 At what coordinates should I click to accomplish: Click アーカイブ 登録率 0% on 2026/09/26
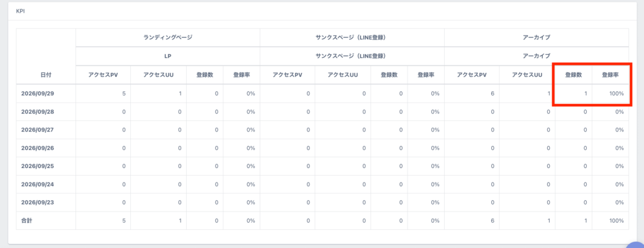point(619,148)
